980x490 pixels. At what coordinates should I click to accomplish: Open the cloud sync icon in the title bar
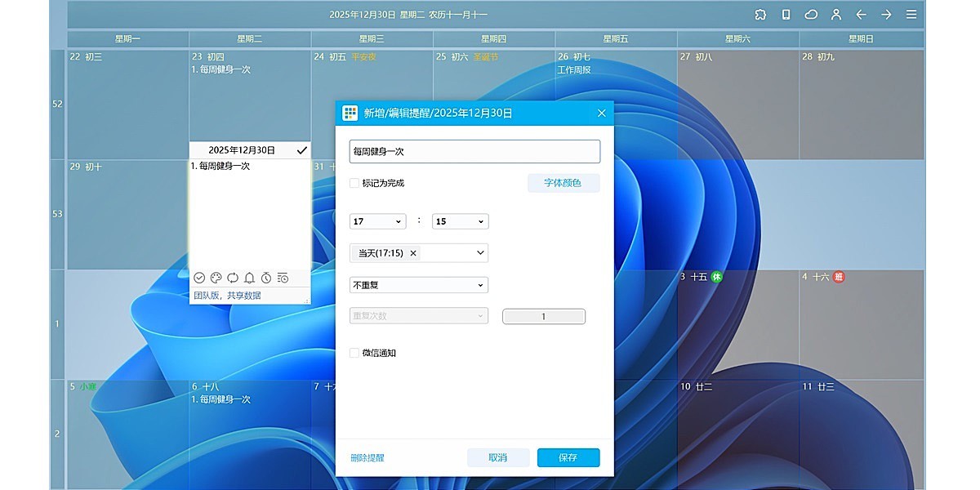pos(811,14)
